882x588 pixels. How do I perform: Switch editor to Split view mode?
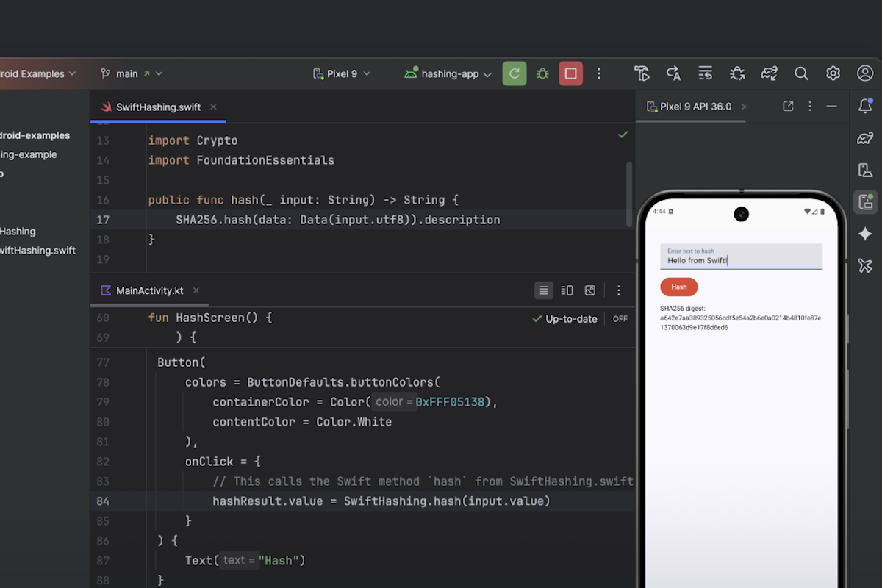[567, 290]
